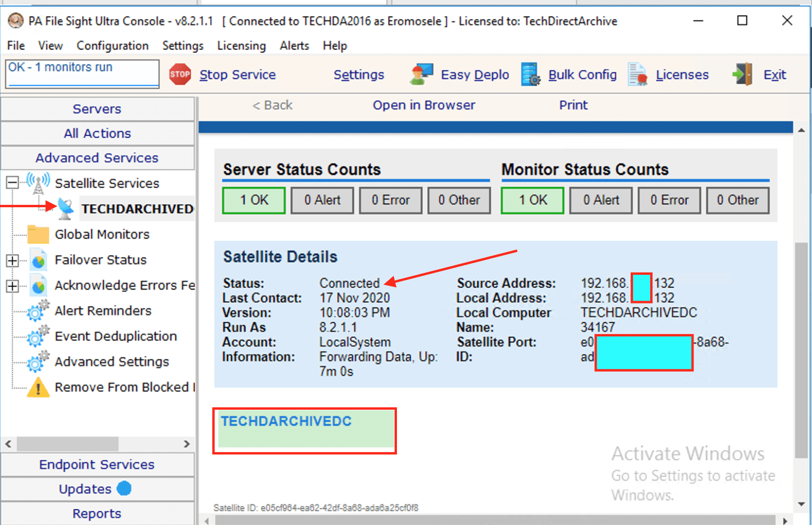Click the Remove From Blocked warning icon
812x525 pixels.
tap(38, 387)
